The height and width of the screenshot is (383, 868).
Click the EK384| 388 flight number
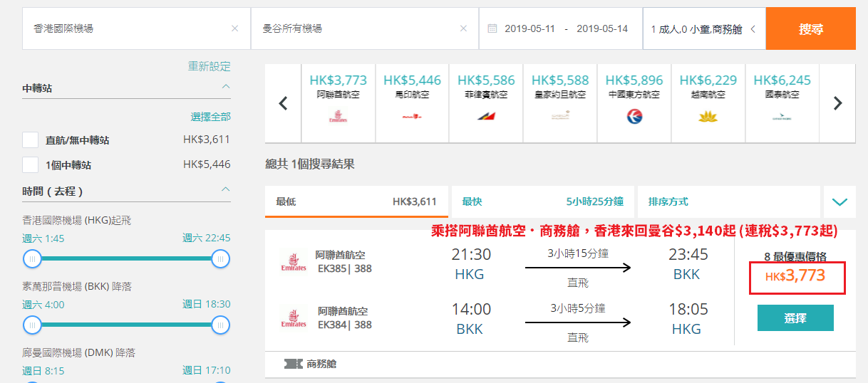[345, 325]
